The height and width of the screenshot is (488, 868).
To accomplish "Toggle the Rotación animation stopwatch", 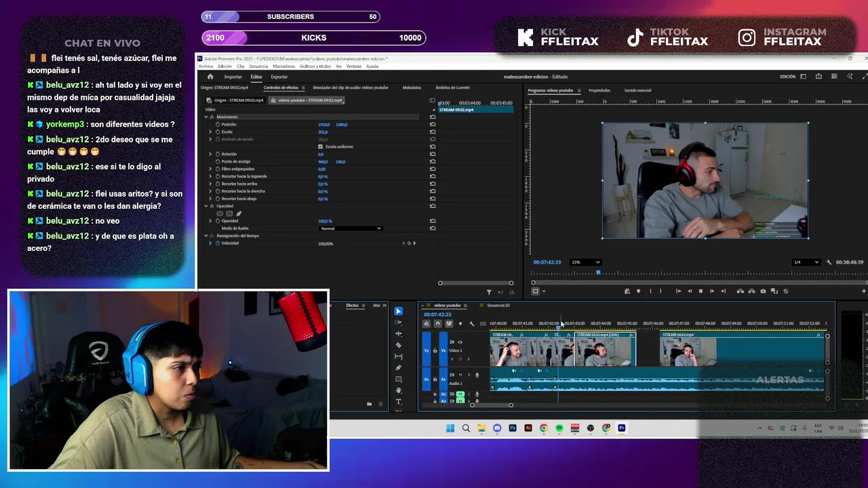I will point(218,154).
